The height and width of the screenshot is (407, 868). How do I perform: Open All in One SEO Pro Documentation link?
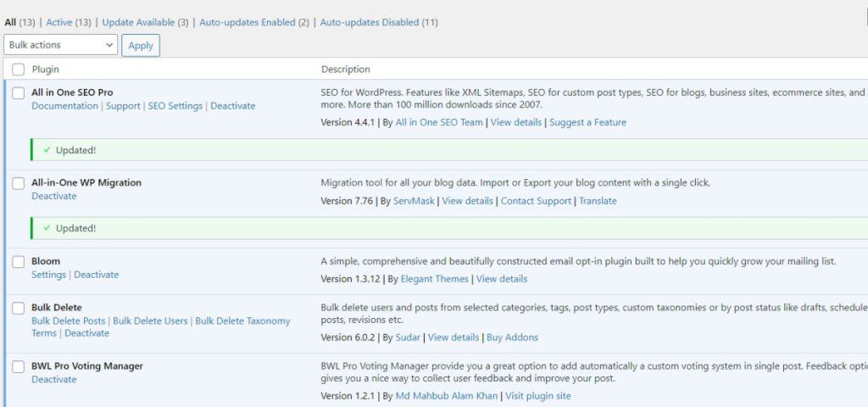pos(64,106)
